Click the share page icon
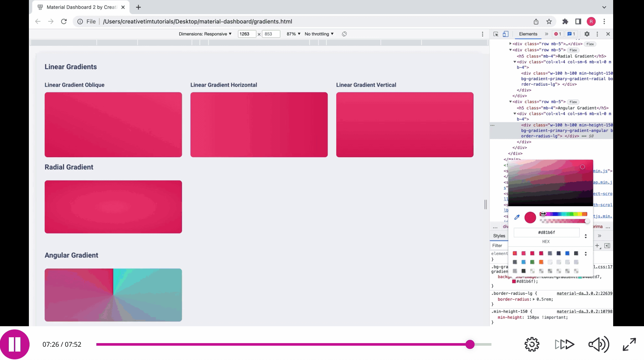Screen dimensions: 644x360 pyautogui.click(x=536, y=21)
